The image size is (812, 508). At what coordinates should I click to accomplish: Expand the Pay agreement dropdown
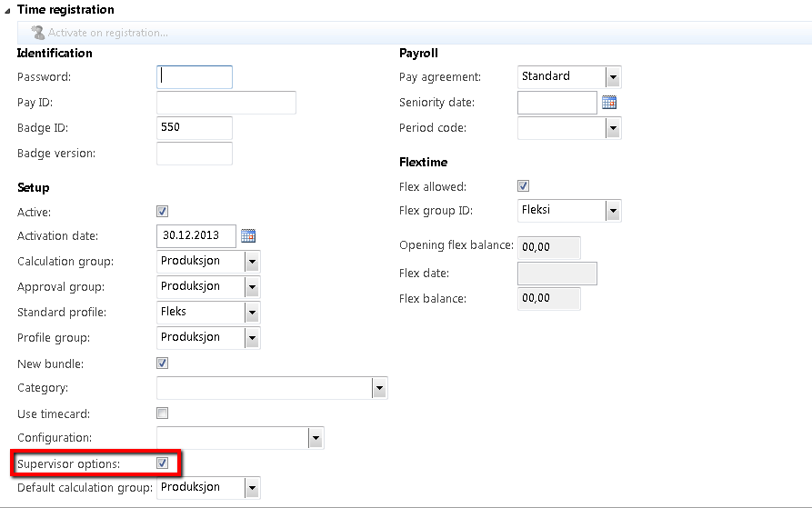coord(613,77)
